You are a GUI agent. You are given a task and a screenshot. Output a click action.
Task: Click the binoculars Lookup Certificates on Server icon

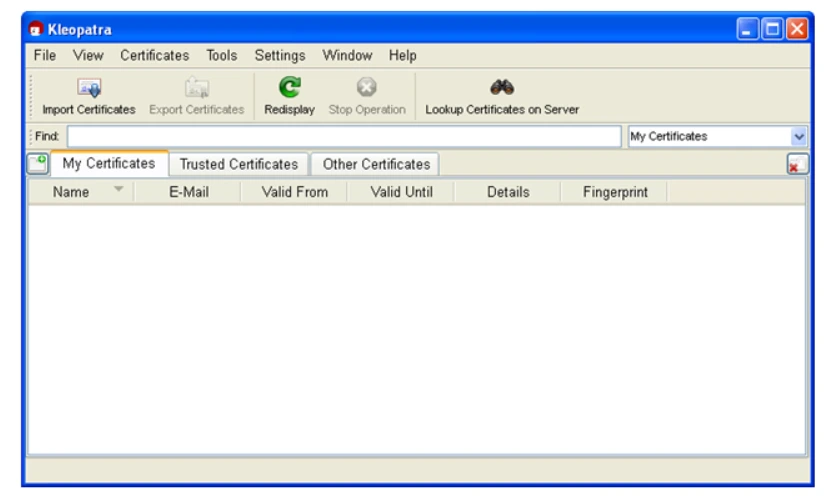502,87
